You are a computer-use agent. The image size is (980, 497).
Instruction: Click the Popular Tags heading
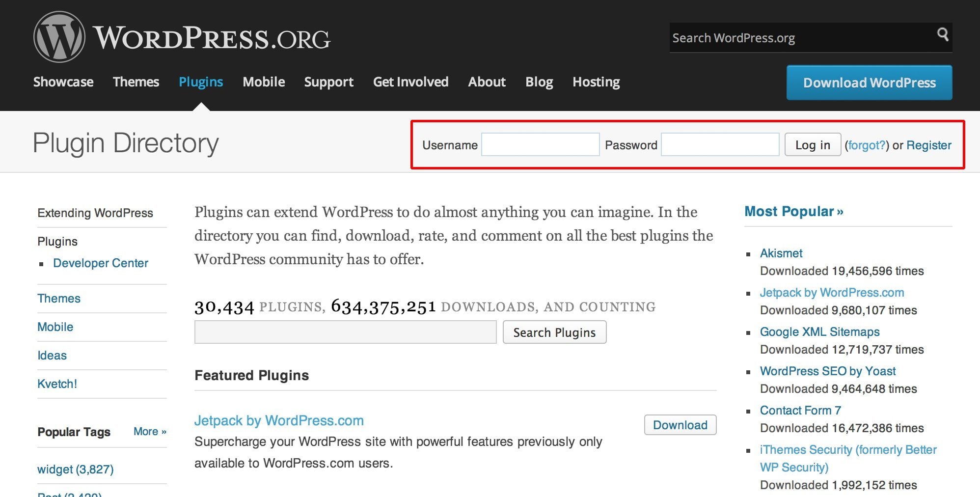(x=74, y=432)
